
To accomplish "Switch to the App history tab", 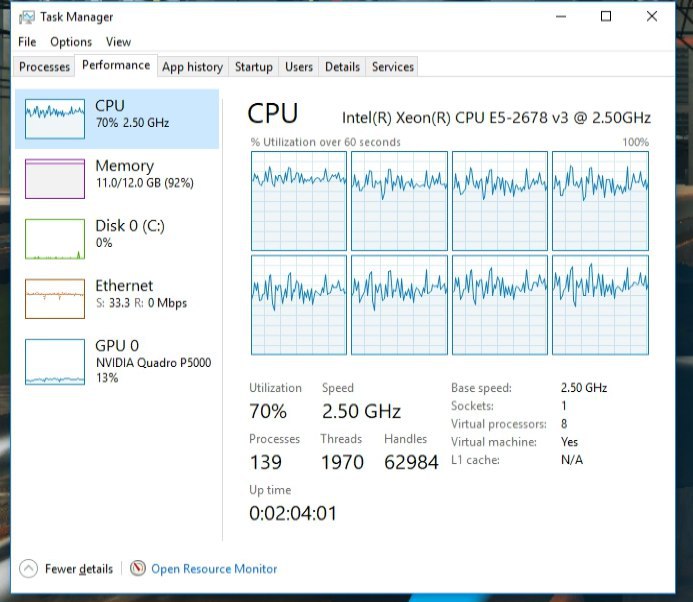I will pos(192,67).
